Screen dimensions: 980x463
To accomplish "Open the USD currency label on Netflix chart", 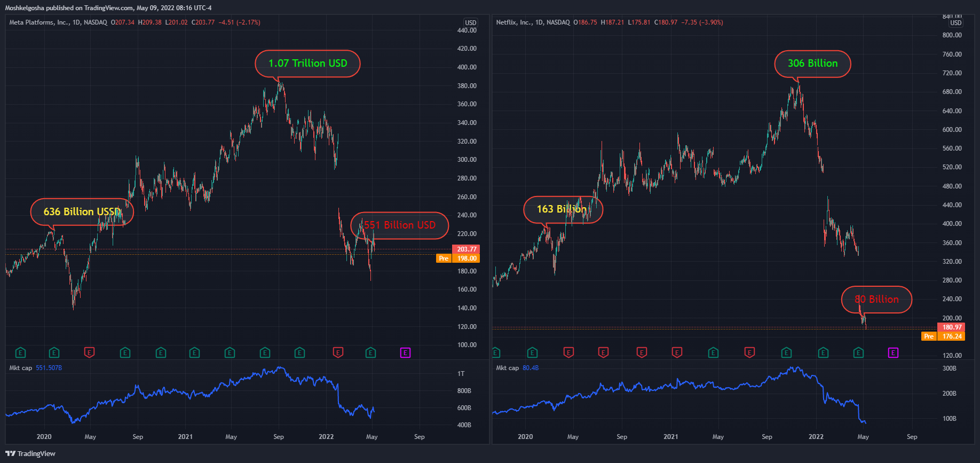I will tap(955, 22).
